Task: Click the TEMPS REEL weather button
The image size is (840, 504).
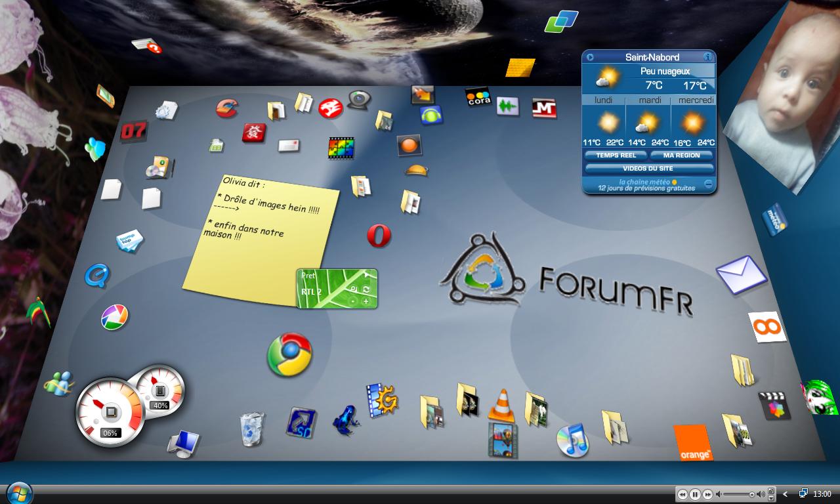Action: pyautogui.click(x=616, y=156)
